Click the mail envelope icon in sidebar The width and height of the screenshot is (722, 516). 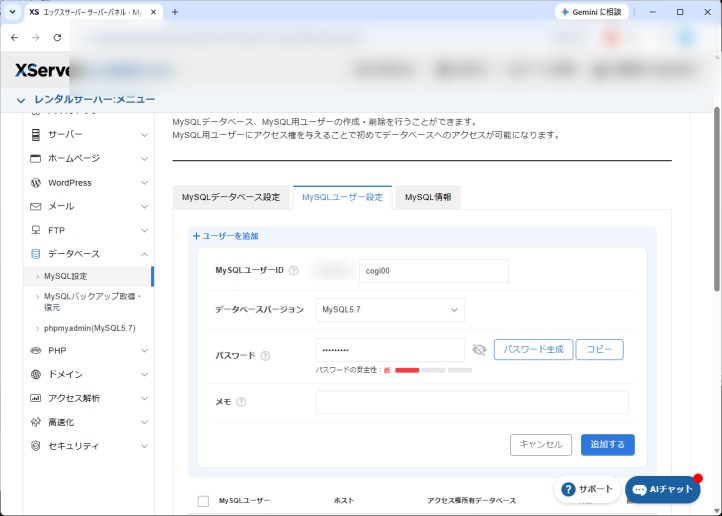(x=35, y=207)
